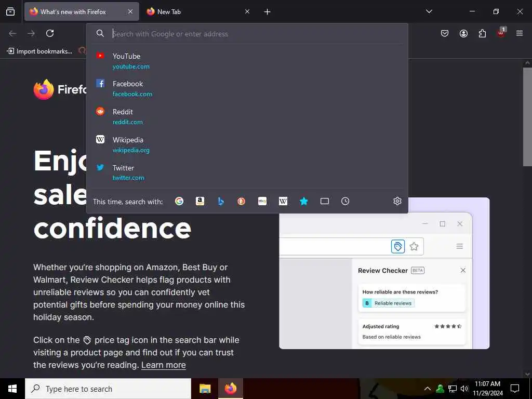Show hidden system tray icons
The width and height of the screenshot is (532, 399).
(x=428, y=389)
